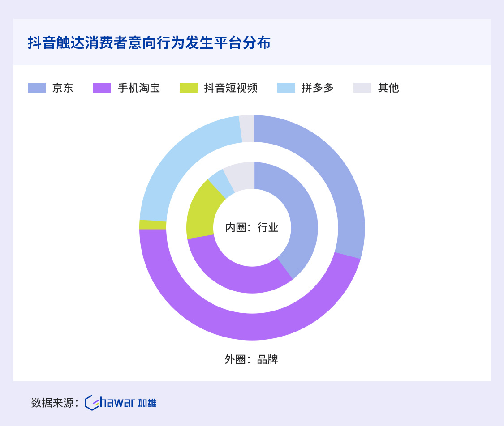Click the 手机淘宝 legend color swatch
Viewport: 504px width, 426px height.
click(x=102, y=88)
